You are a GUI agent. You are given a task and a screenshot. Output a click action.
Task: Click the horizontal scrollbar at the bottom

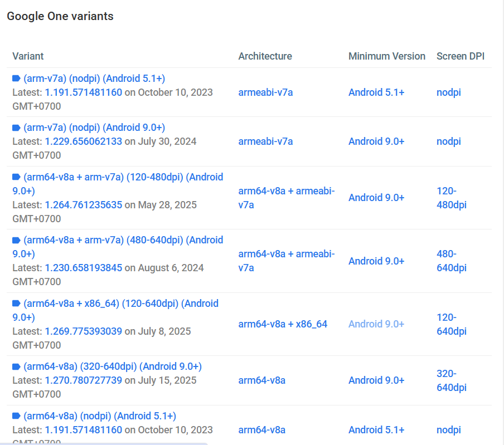tap(104, 444)
